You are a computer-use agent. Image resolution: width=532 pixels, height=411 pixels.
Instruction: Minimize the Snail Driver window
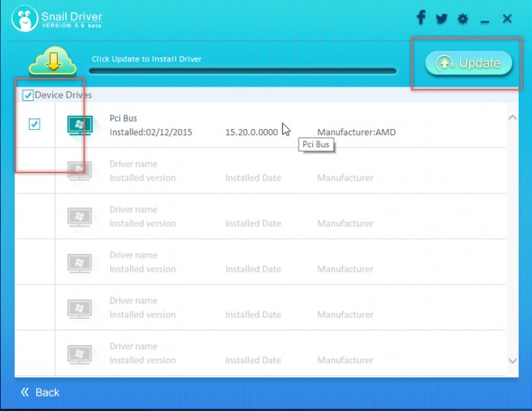[485, 22]
